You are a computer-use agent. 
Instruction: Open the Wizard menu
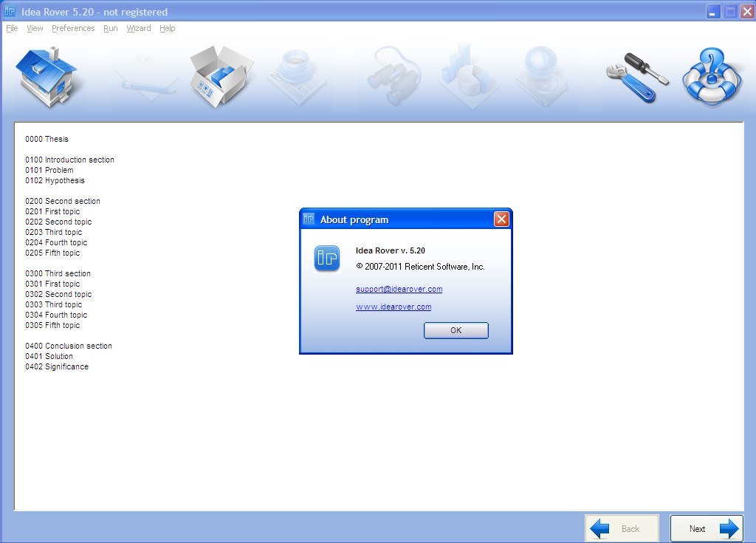[x=139, y=28]
